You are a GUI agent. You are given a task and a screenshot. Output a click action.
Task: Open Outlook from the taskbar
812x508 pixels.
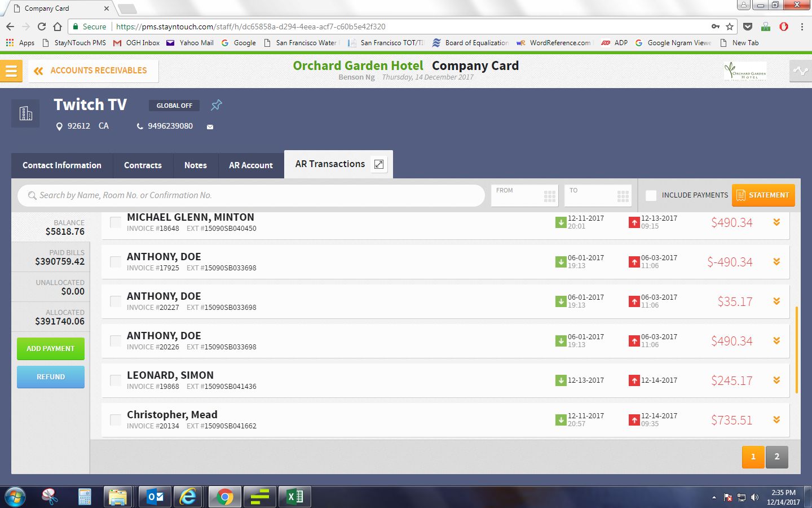(155, 497)
